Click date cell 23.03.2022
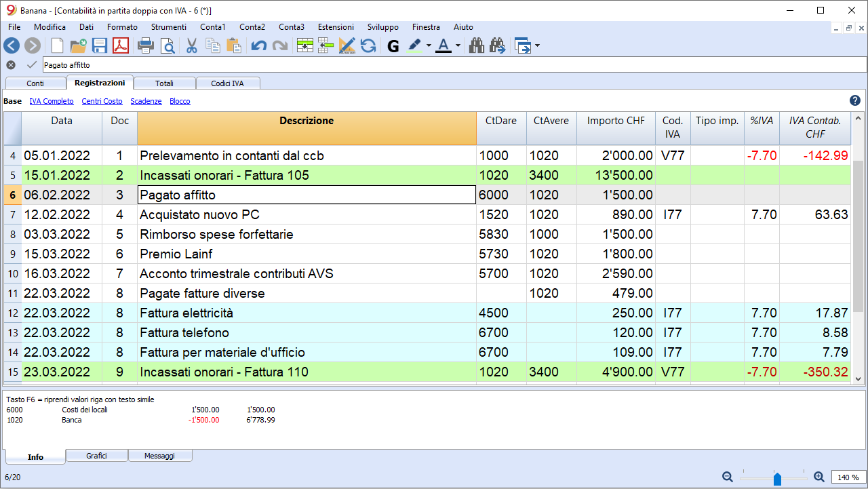 [x=62, y=372]
